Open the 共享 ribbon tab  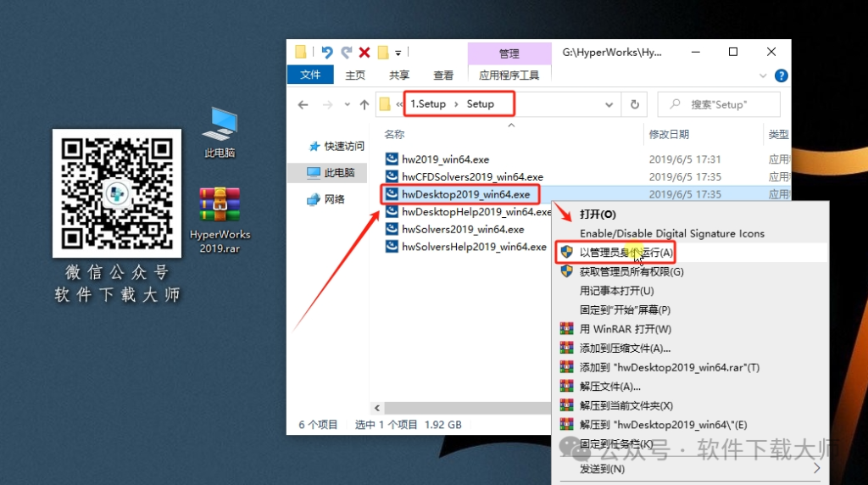click(399, 75)
